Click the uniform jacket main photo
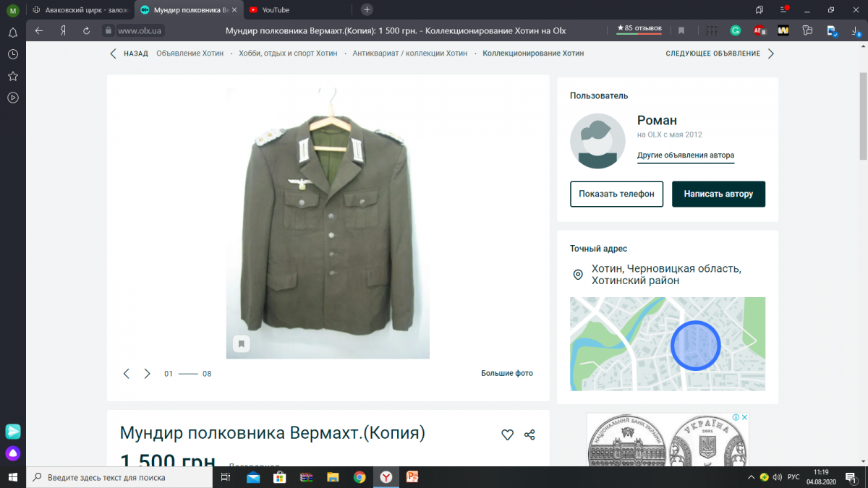 click(x=328, y=223)
